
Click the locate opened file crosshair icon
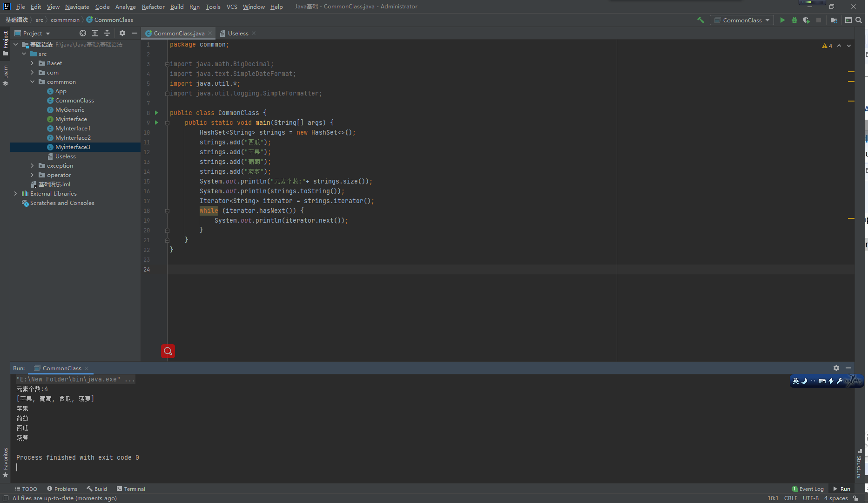[x=83, y=33]
